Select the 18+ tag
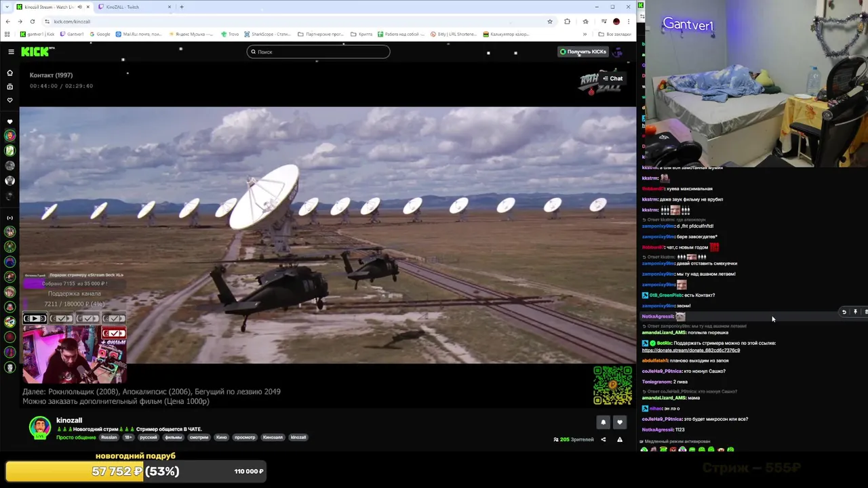 click(x=127, y=437)
